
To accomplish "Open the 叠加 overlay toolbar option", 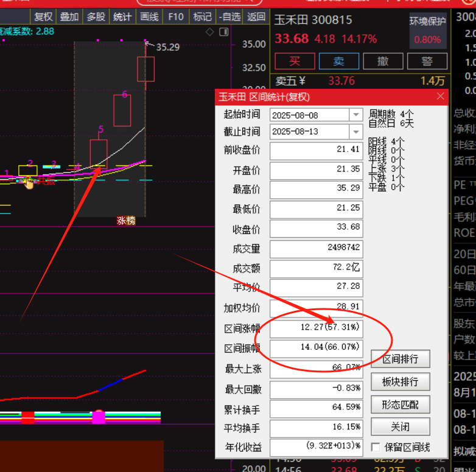I will point(69,16).
